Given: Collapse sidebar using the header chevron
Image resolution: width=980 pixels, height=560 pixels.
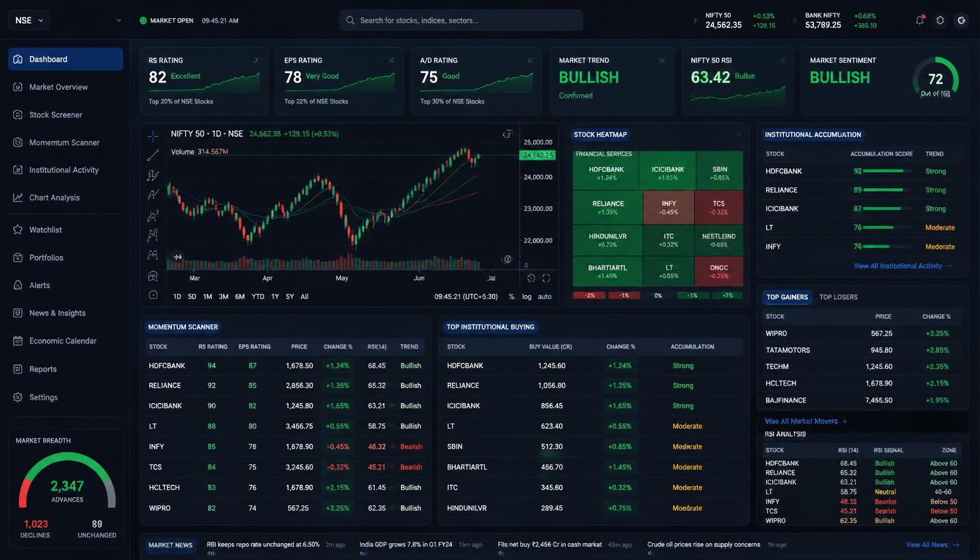Looking at the screenshot, I should point(118,20).
